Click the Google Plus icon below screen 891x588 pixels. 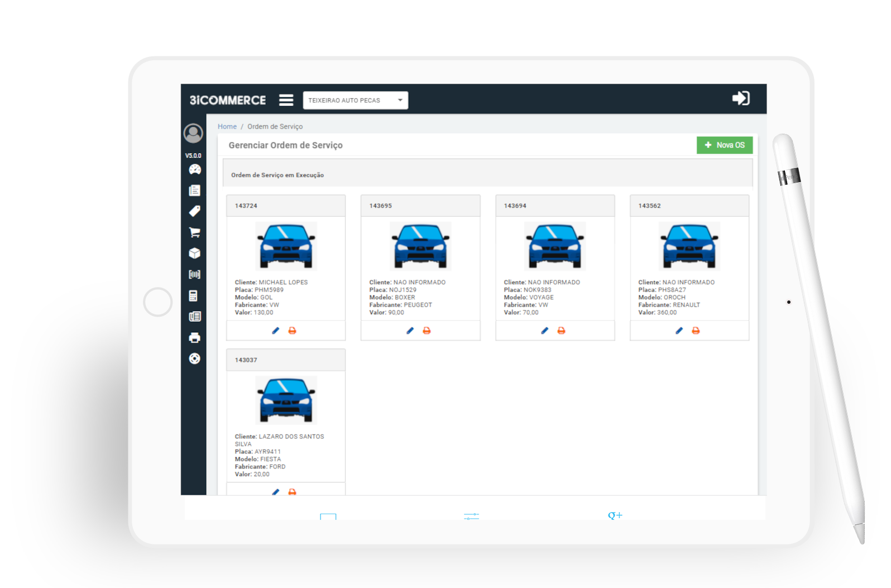pos(615,515)
